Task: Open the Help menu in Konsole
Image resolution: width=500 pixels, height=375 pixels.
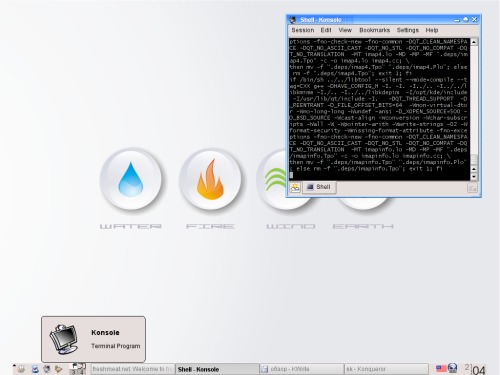Action: click(432, 30)
